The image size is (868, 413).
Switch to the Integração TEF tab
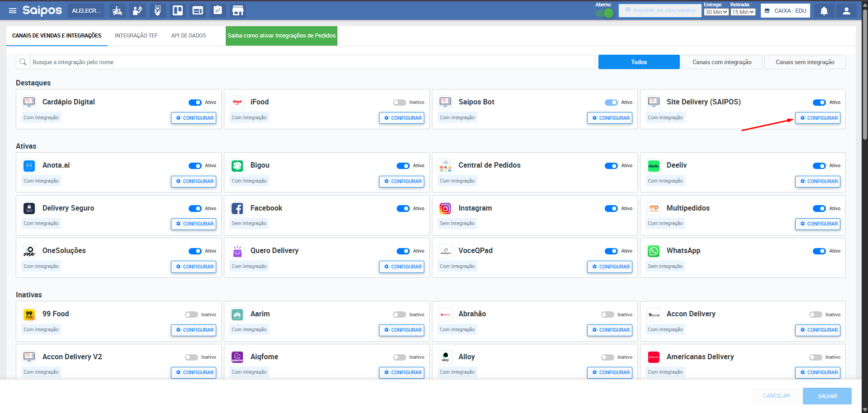136,36
